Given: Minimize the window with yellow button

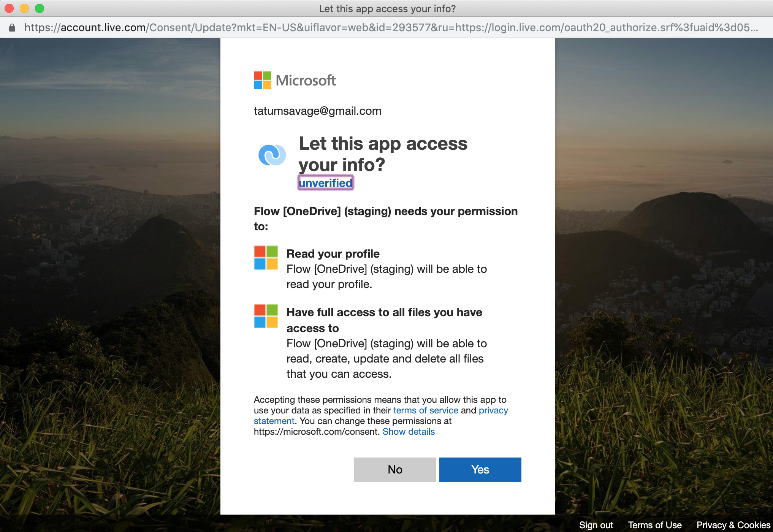Looking at the screenshot, I should point(24,8).
